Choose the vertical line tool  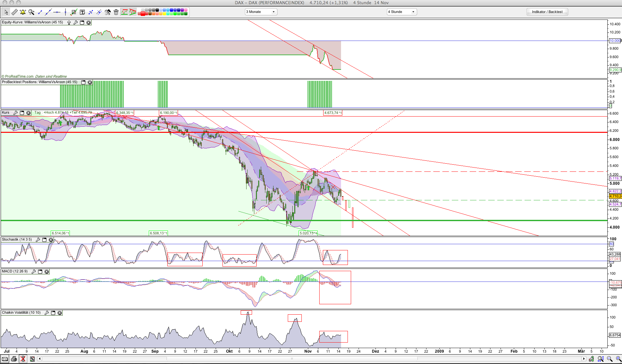[65, 12]
